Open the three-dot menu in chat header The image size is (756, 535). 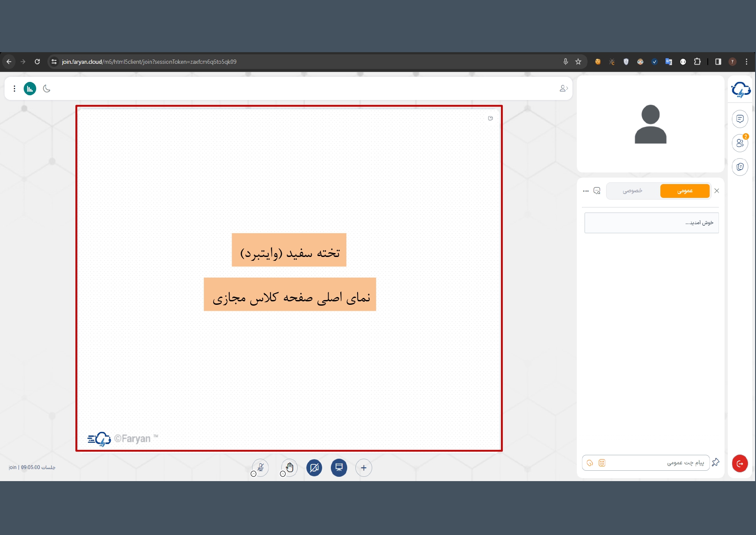coord(585,191)
